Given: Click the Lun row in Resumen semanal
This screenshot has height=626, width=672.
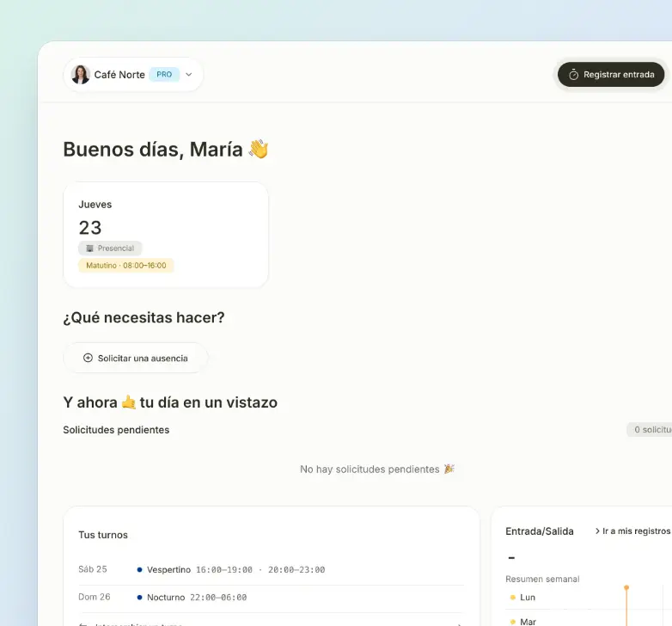Looking at the screenshot, I should click(x=589, y=598).
